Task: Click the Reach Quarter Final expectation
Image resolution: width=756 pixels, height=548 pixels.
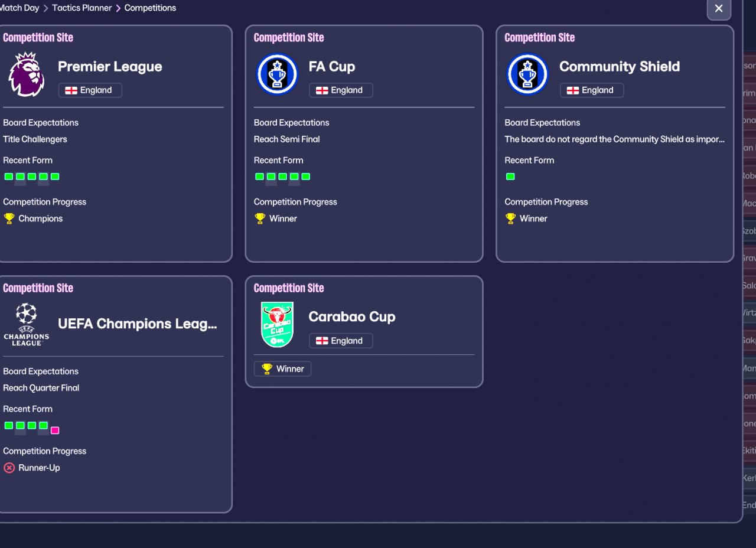Action: pyautogui.click(x=41, y=388)
